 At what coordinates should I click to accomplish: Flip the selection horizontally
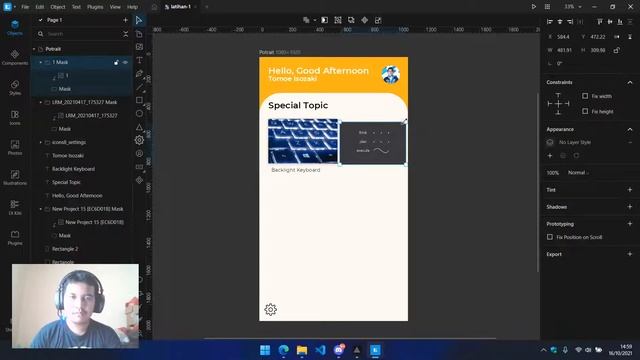[617, 37]
